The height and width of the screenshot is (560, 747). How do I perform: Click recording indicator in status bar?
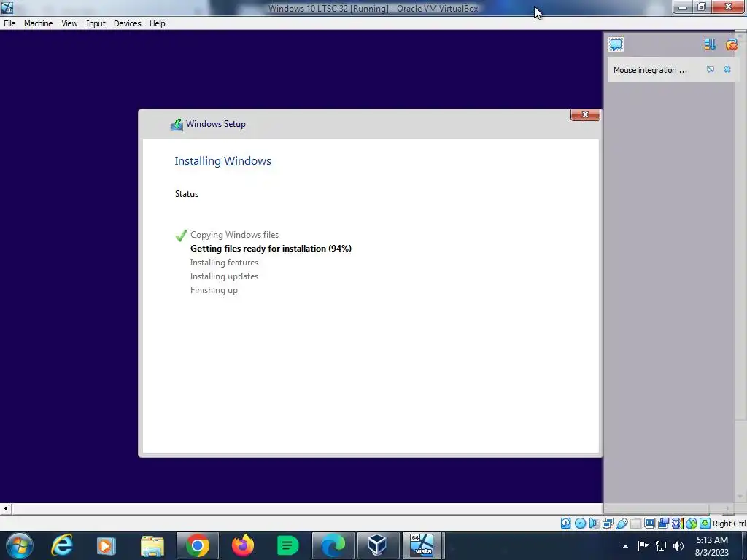pyautogui.click(x=663, y=524)
